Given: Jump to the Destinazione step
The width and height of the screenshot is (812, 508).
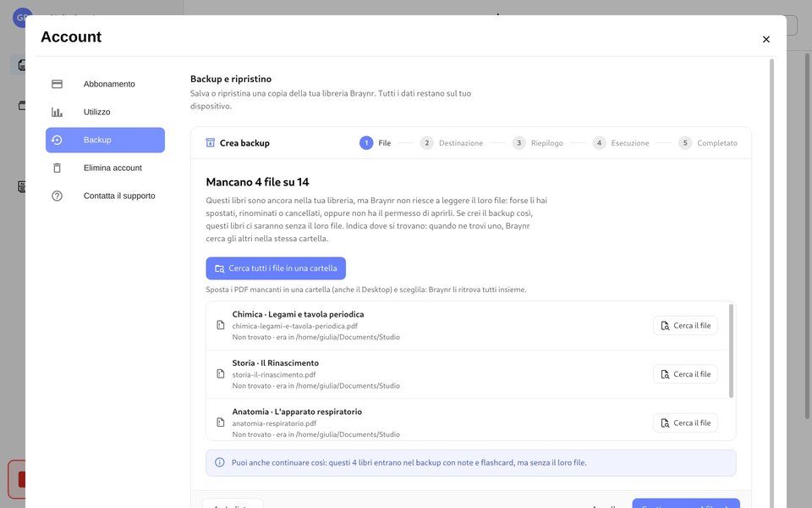Looking at the screenshot, I should 452,143.
